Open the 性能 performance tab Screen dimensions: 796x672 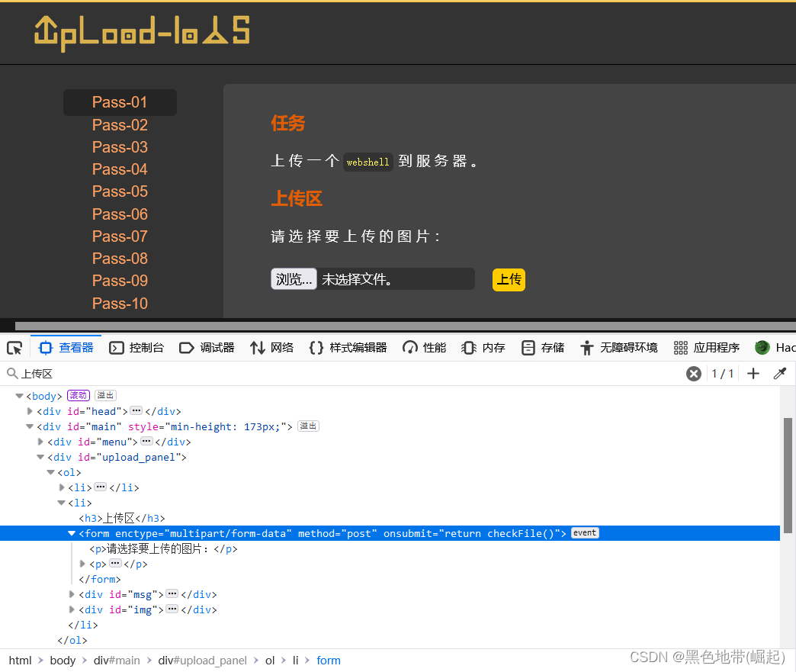(425, 348)
